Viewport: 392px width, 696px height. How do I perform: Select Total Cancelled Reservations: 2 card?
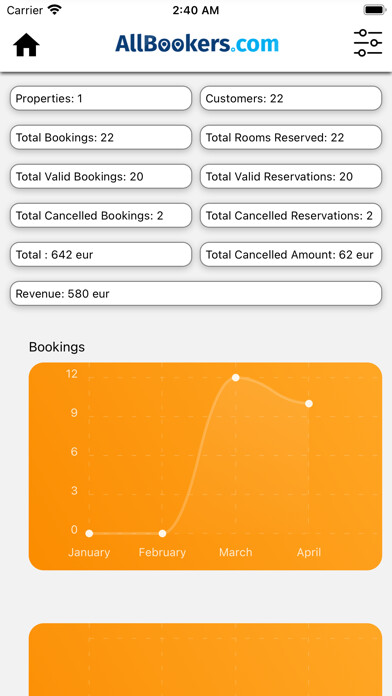(x=291, y=215)
